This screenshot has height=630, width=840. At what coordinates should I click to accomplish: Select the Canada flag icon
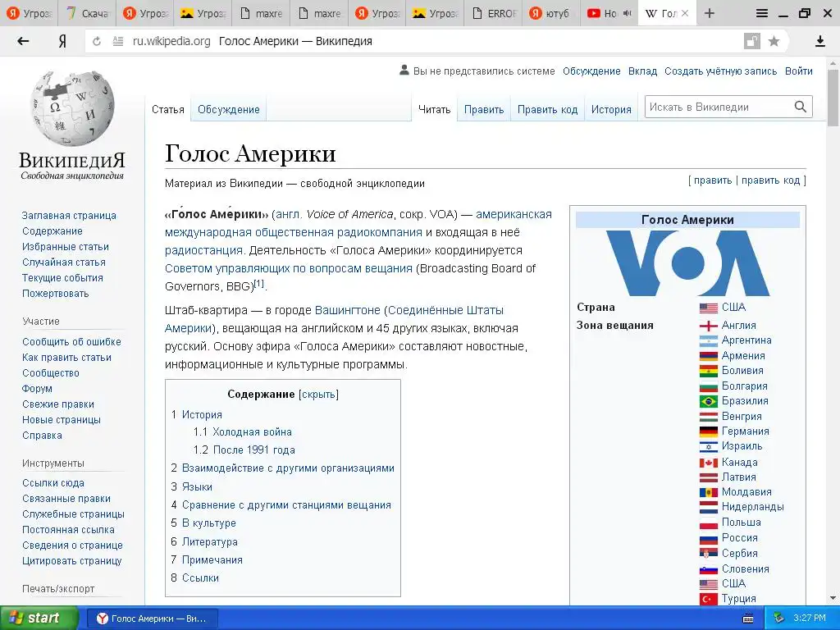click(708, 463)
